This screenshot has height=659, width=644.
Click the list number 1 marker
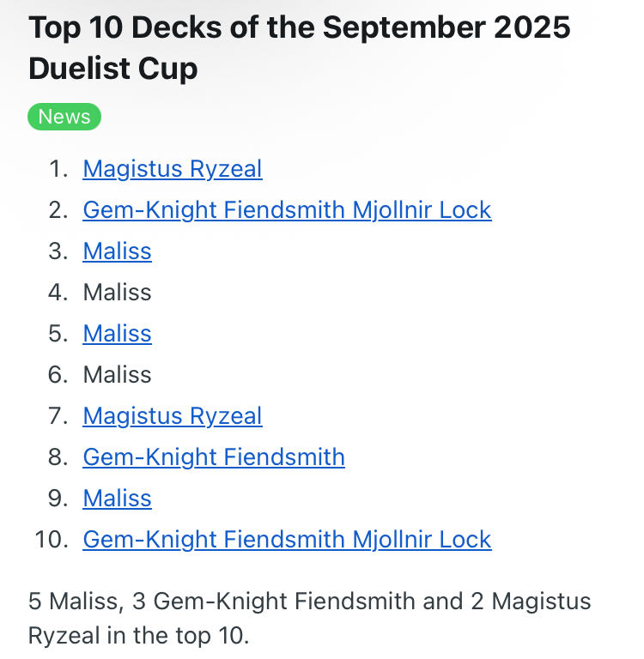[x=58, y=169]
